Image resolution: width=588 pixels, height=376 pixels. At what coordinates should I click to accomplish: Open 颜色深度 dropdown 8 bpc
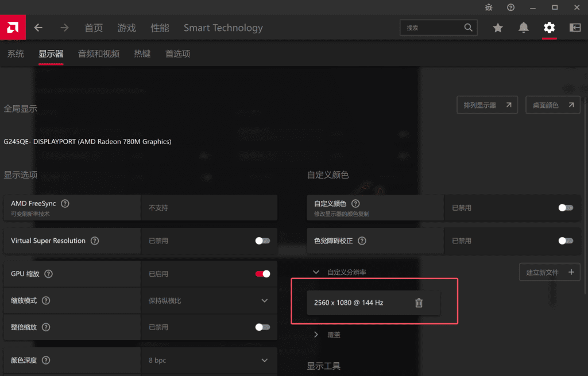209,361
